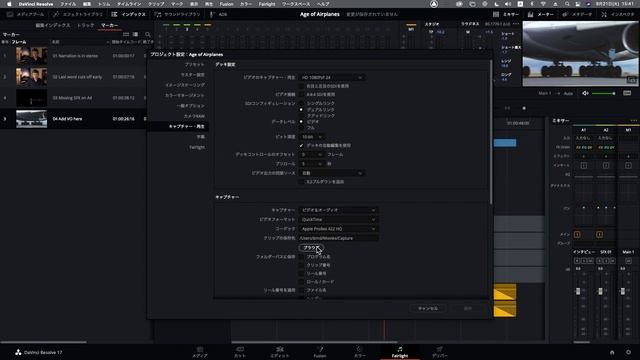Image resolution: width=640 pixels, height=360 pixels.
Task: Open the Media Pool panel
Action: [25, 14]
